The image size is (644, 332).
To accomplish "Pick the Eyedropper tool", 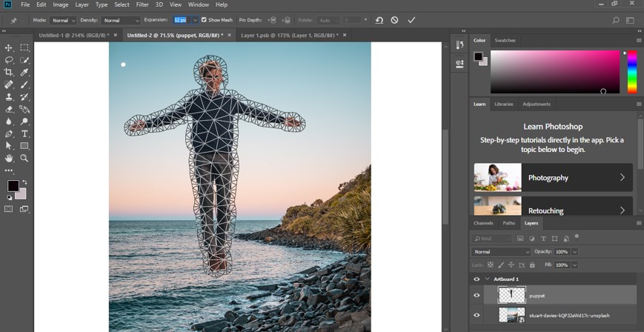I will [24, 72].
